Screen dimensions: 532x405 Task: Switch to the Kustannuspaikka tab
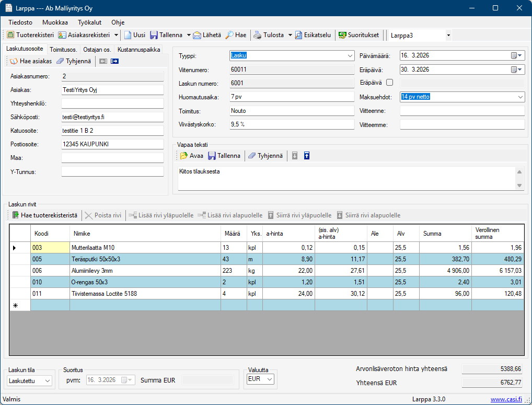(138, 50)
